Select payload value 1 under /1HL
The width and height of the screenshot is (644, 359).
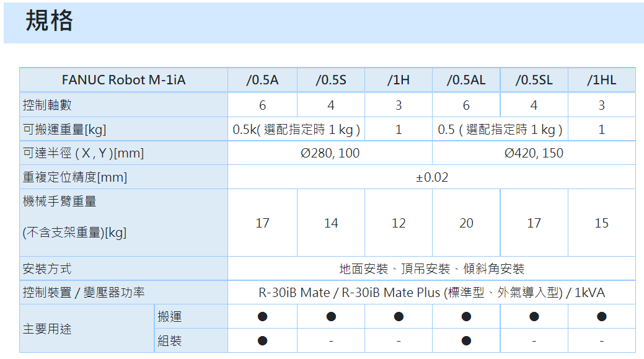pos(602,130)
